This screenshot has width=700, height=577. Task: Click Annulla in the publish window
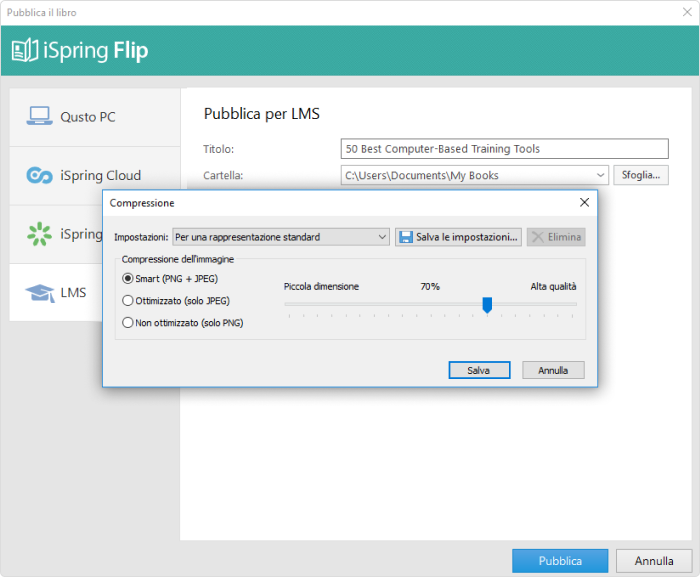point(654,560)
